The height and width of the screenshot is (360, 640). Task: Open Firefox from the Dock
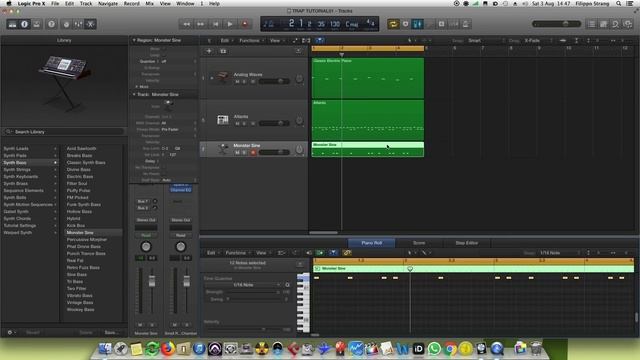pos(168,349)
